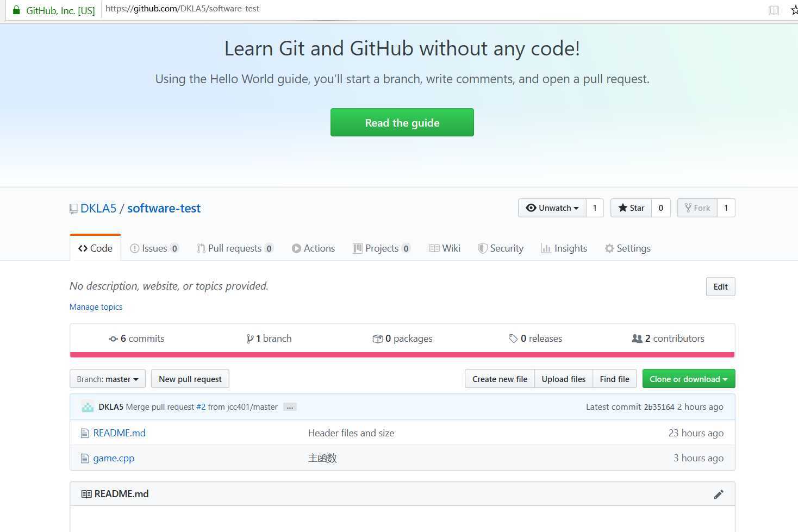Click the Fork button
Viewport: 798px width, 532px height.
pos(697,208)
